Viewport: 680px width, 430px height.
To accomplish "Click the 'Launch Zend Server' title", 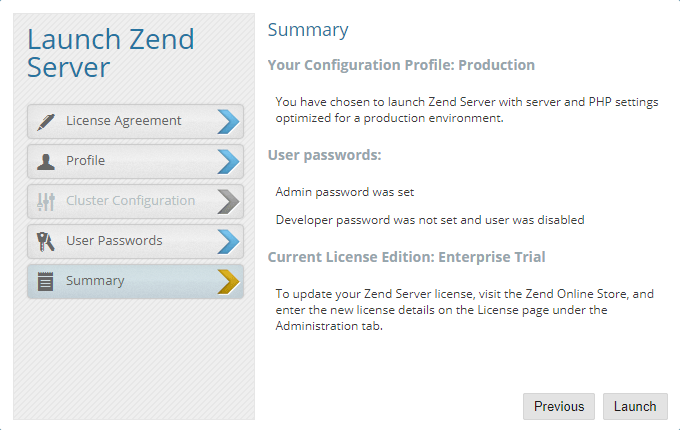I will tap(111, 53).
